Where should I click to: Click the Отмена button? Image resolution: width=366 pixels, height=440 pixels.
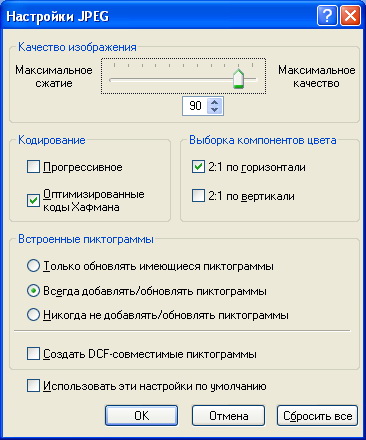229,415
